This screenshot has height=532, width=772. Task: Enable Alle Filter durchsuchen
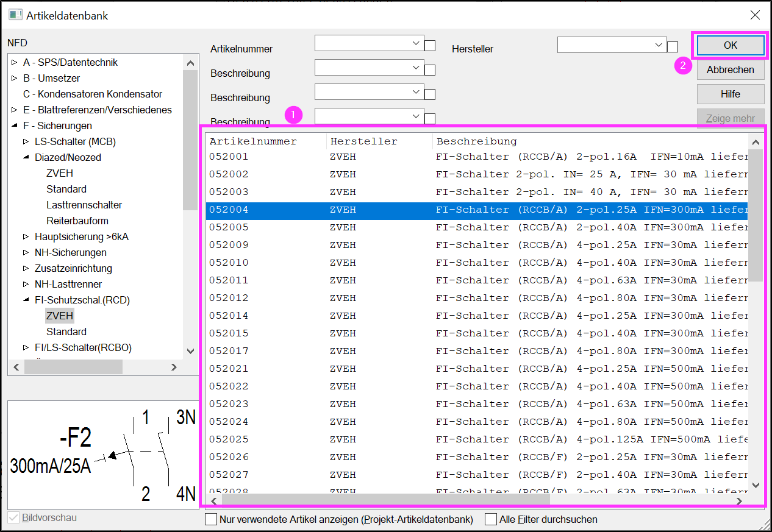click(x=490, y=519)
